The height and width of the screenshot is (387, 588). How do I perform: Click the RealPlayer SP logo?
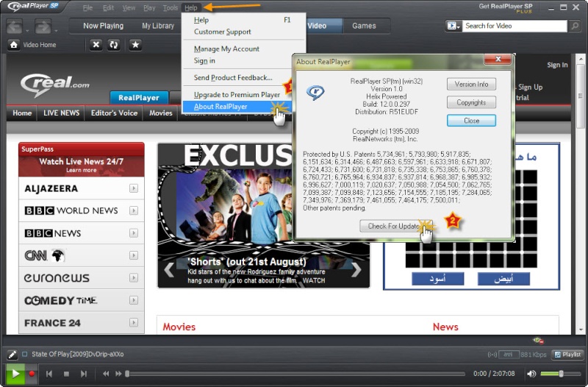(33, 6)
